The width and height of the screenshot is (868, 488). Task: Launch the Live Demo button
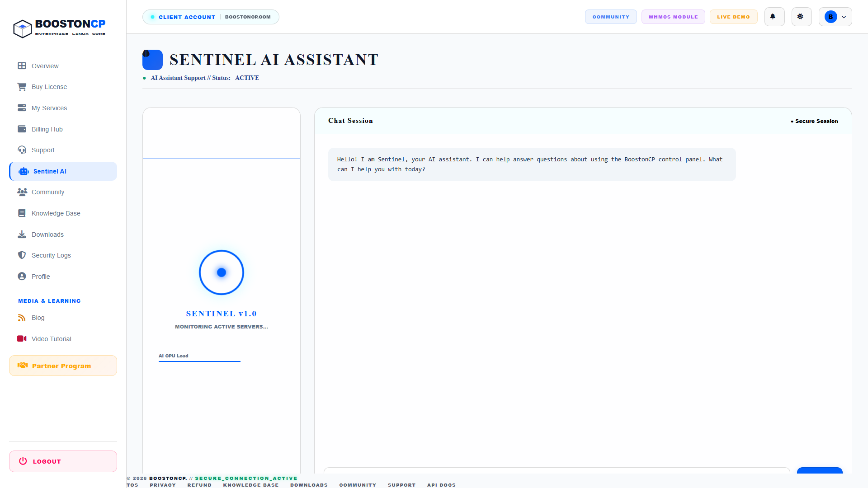(x=733, y=17)
